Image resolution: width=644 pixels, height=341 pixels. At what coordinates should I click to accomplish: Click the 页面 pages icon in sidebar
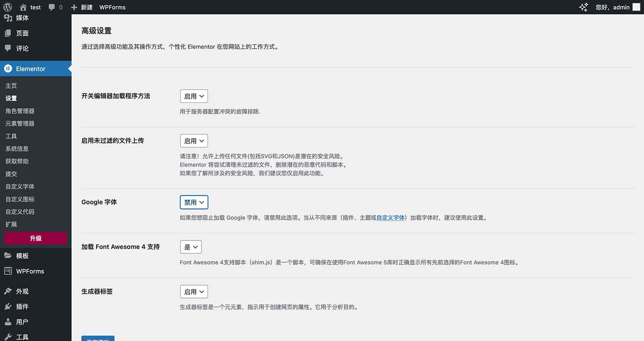(x=8, y=33)
